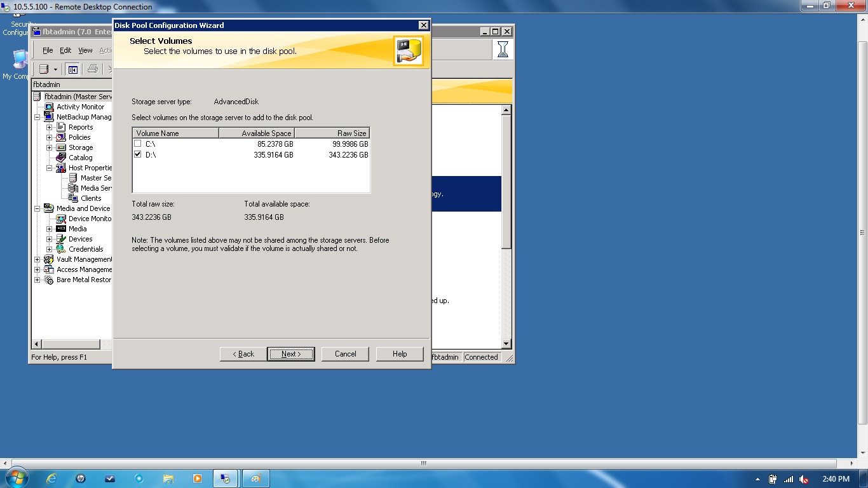Image resolution: width=868 pixels, height=488 pixels.
Task: Open Internet Explorer from the taskbar
Action: tap(51, 478)
